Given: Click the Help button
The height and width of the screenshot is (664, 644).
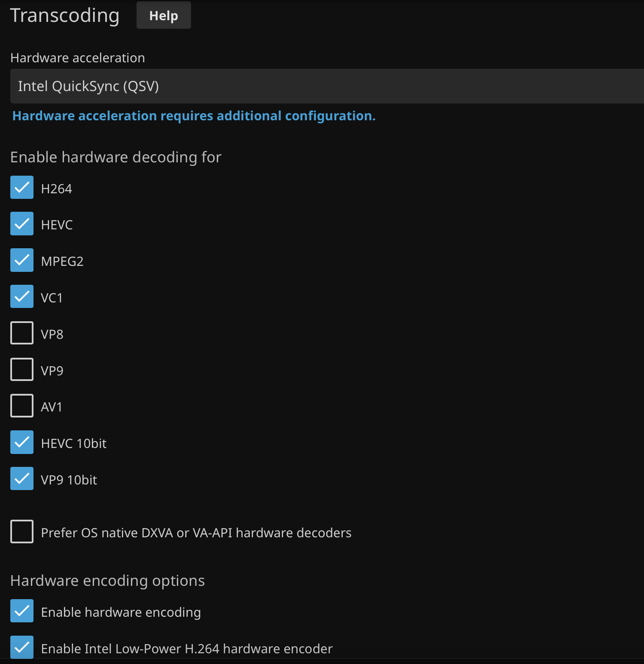Looking at the screenshot, I should (164, 15).
